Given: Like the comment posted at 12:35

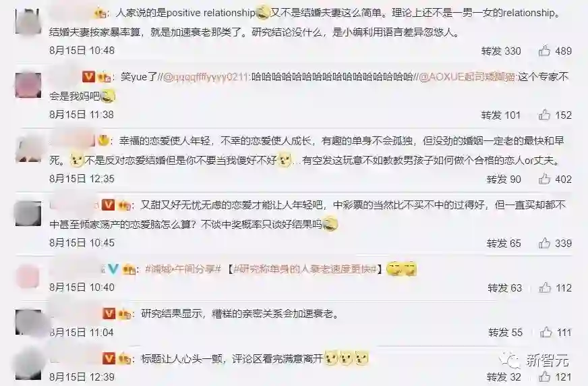Looking at the screenshot, I should click(544, 179).
